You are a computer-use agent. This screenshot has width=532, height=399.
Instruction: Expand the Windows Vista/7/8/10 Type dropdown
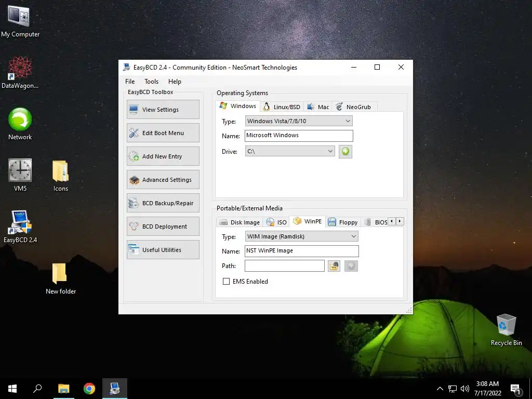coord(299,121)
